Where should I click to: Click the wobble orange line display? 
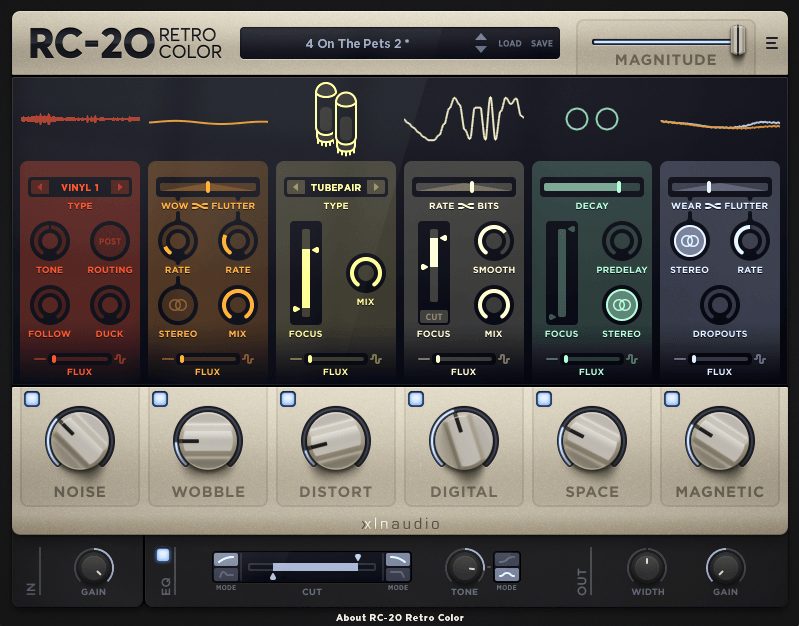pos(208,122)
